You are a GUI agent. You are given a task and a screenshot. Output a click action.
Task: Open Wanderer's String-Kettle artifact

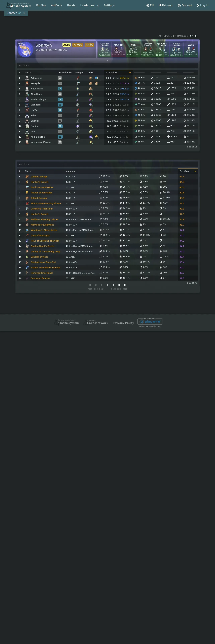44,230
